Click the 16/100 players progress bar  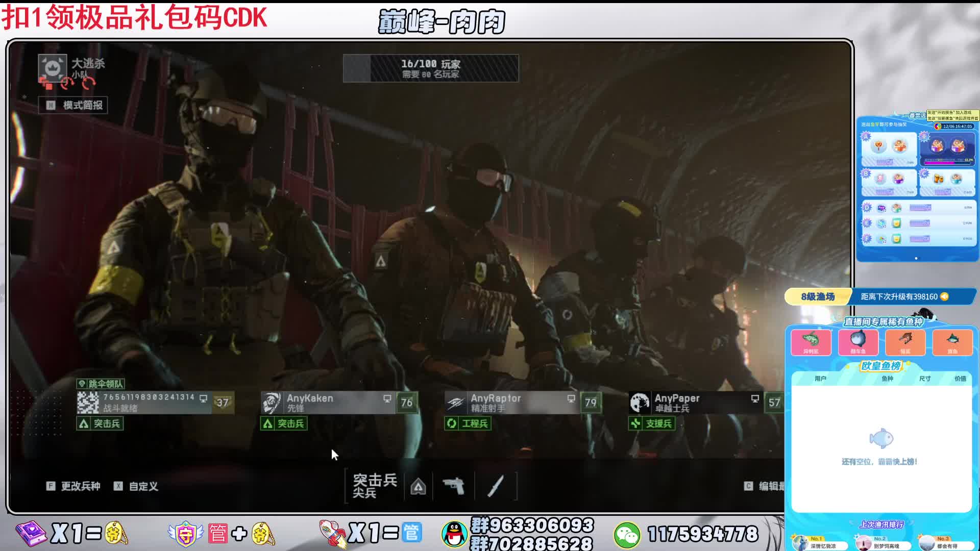(x=431, y=68)
